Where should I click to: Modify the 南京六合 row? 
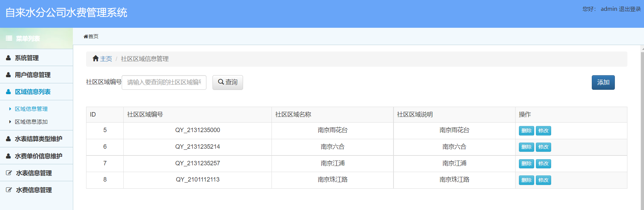543,147
